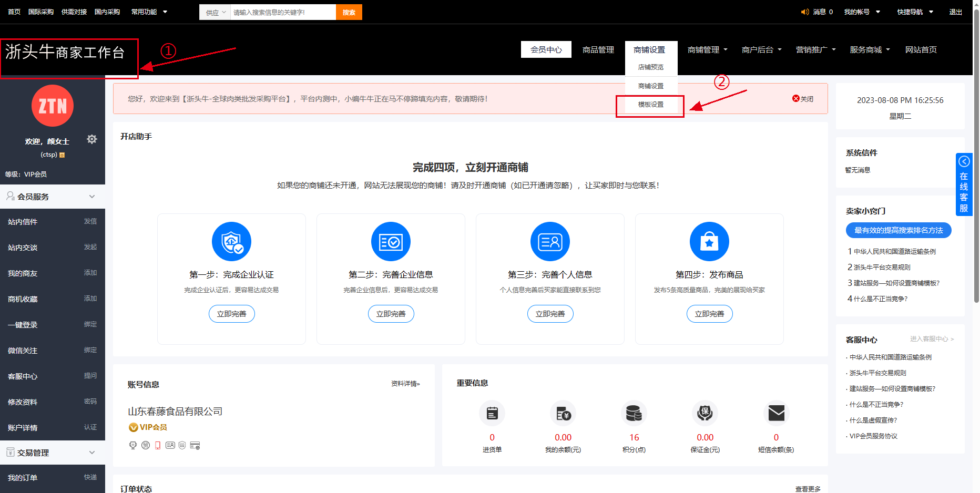
Task: Click the 积分 coin stack icon
Action: pyautogui.click(x=634, y=414)
